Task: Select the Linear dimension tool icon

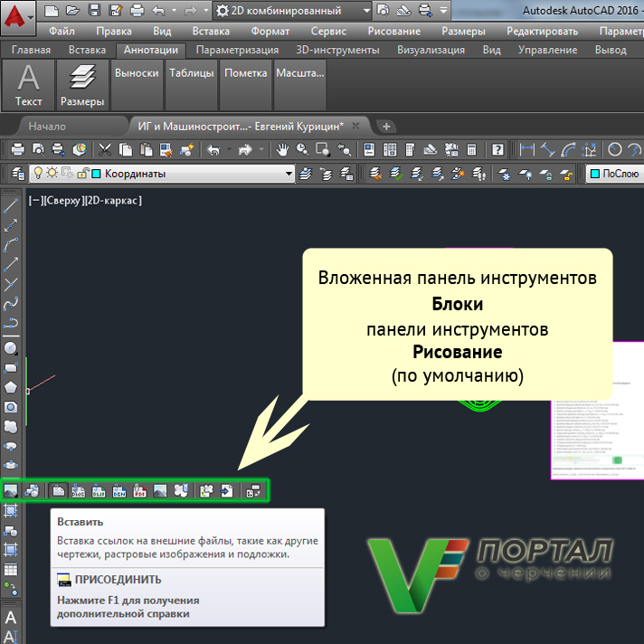Action: click(x=527, y=150)
